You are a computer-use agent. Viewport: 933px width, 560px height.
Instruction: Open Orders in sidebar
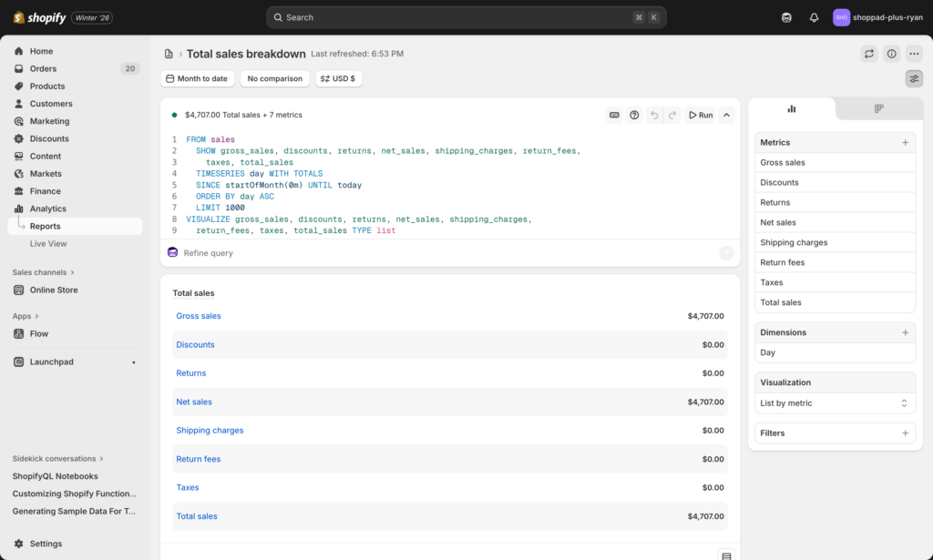(75, 68)
